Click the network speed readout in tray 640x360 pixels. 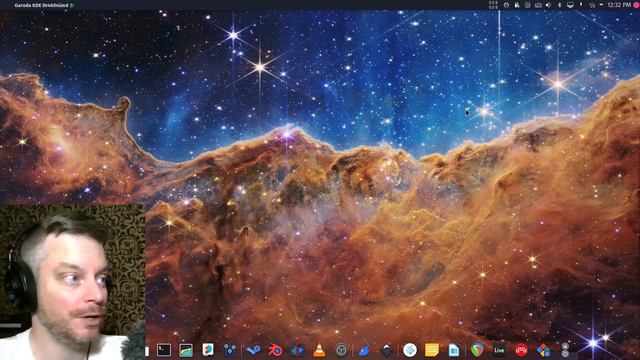493,5
